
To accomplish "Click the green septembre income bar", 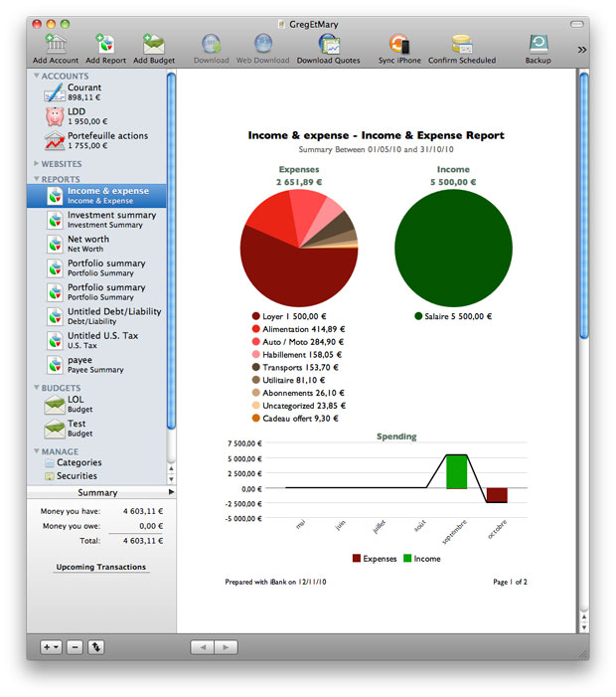I will (457, 471).
